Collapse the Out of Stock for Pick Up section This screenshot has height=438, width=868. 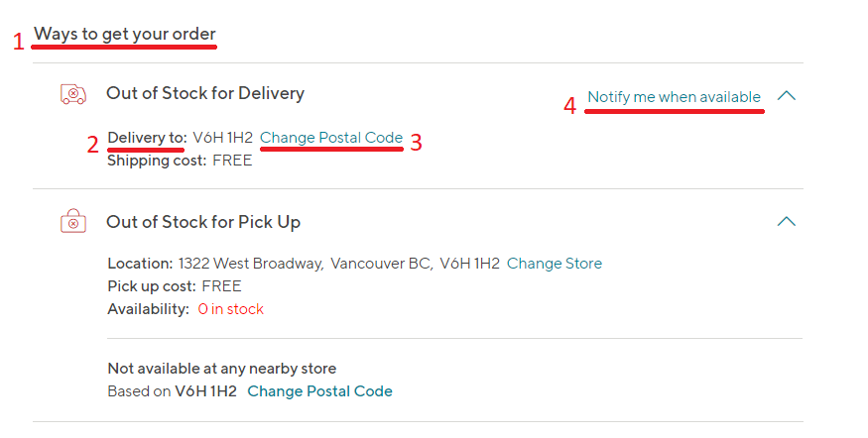(787, 222)
